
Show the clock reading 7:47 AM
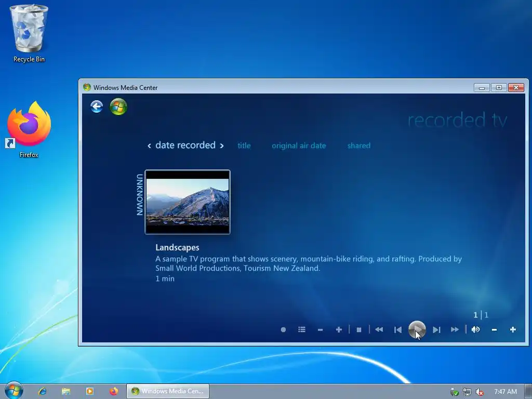506,392
